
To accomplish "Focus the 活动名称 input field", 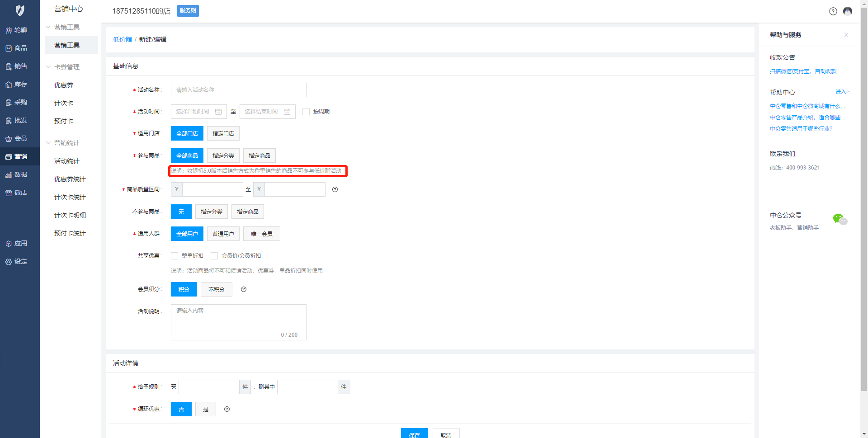I will [x=238, y=90].
